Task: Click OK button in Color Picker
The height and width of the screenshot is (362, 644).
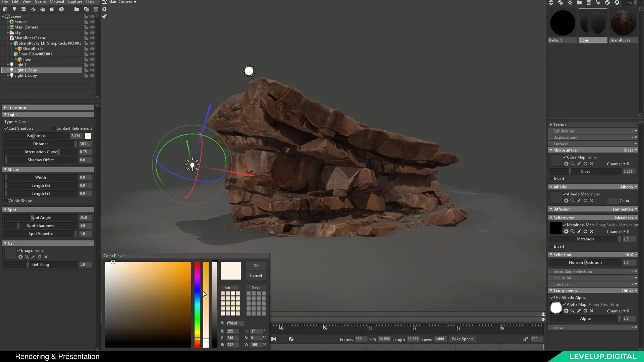Action: coord(256,265)
